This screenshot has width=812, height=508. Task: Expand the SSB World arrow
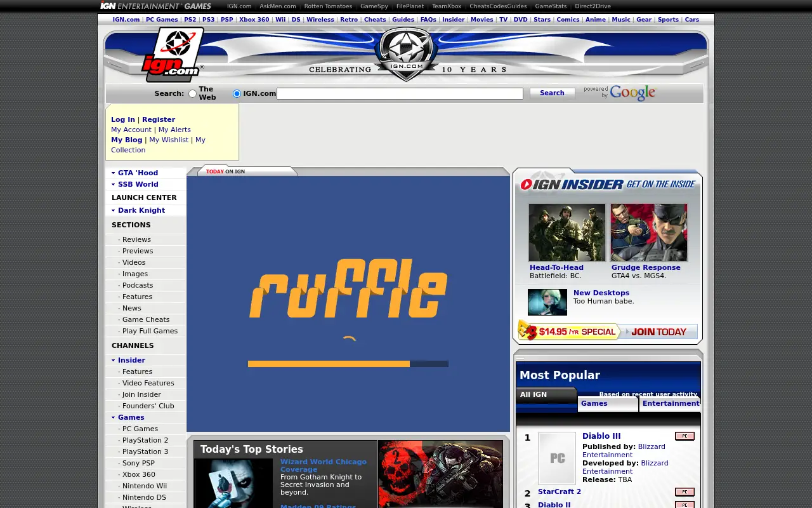[114, 184]
